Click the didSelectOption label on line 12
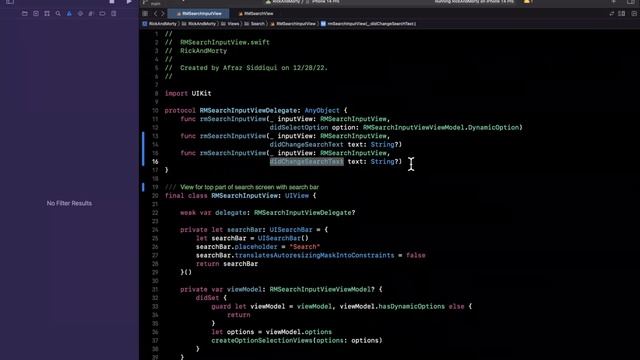 (299, 127)
